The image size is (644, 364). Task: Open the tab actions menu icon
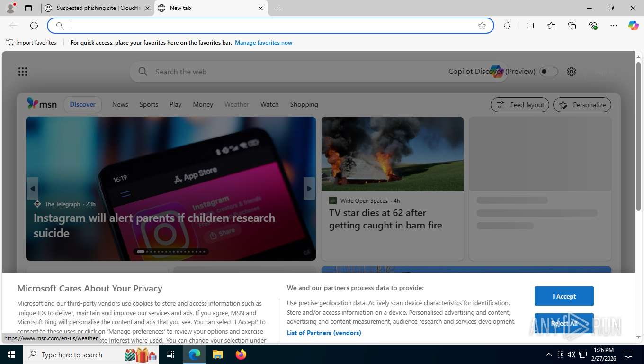tap(28, 8)
